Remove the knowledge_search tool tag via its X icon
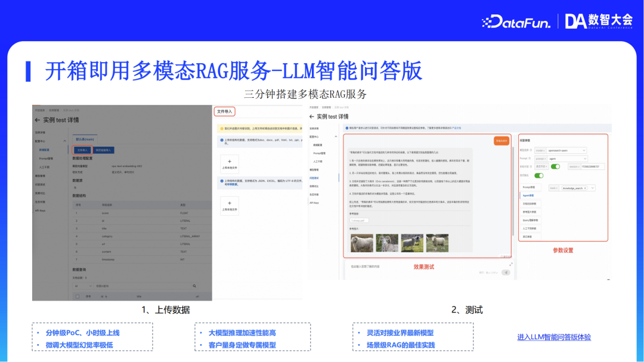 point(586,188)
